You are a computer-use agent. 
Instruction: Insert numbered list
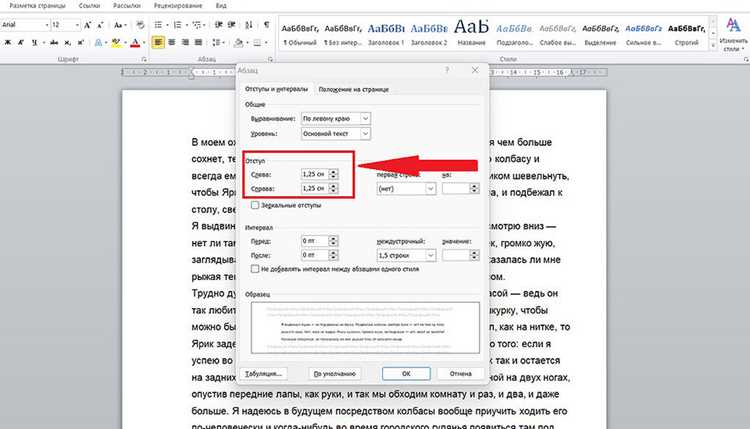click(177, 25)
